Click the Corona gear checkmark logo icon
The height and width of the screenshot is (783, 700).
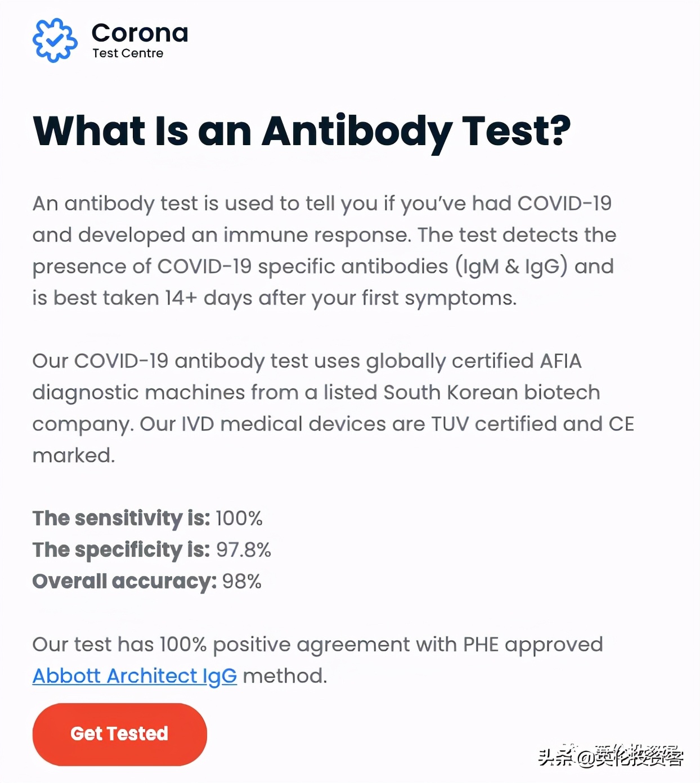click(x=55, y=40)
